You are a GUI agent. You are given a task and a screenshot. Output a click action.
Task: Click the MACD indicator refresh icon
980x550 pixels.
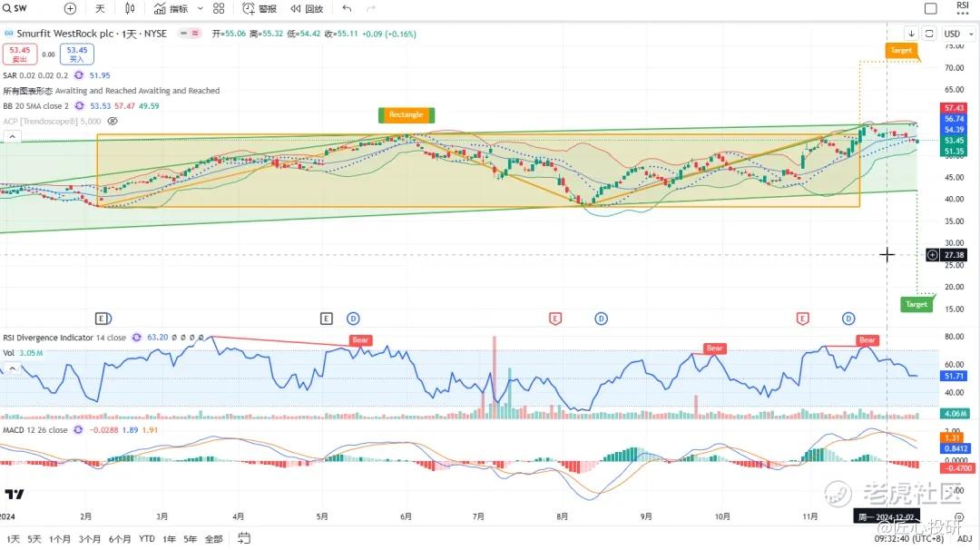(x=78, y=430)
